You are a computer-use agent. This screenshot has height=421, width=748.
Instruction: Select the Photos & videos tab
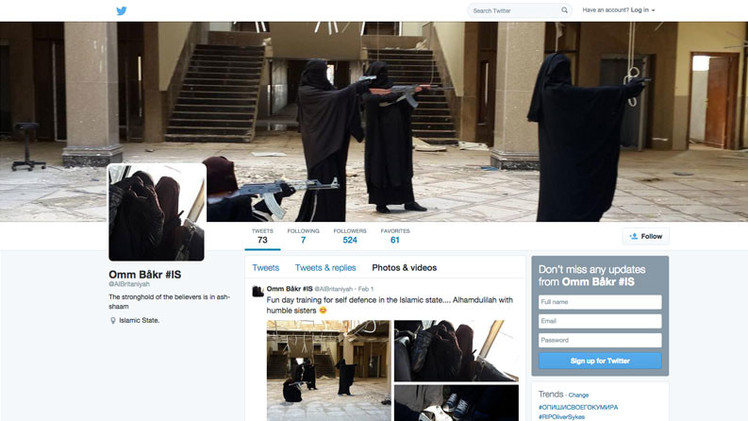(404, 267)
